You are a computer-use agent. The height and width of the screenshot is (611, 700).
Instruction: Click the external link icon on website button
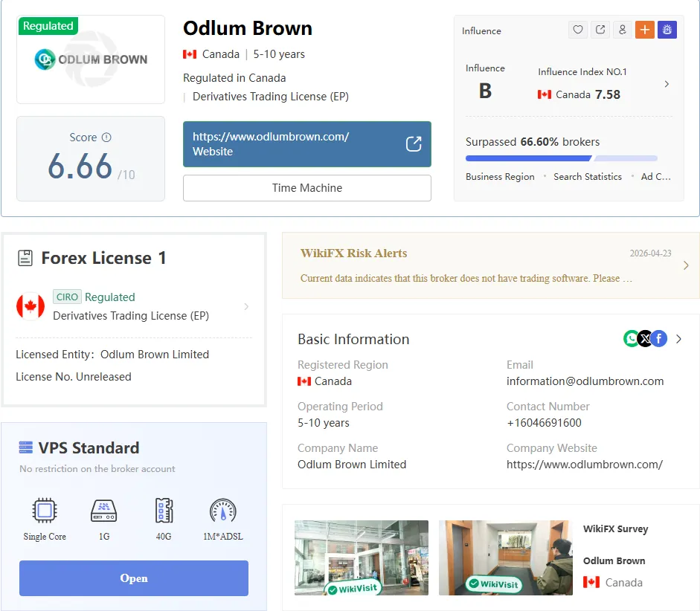[x=414, y=144]
